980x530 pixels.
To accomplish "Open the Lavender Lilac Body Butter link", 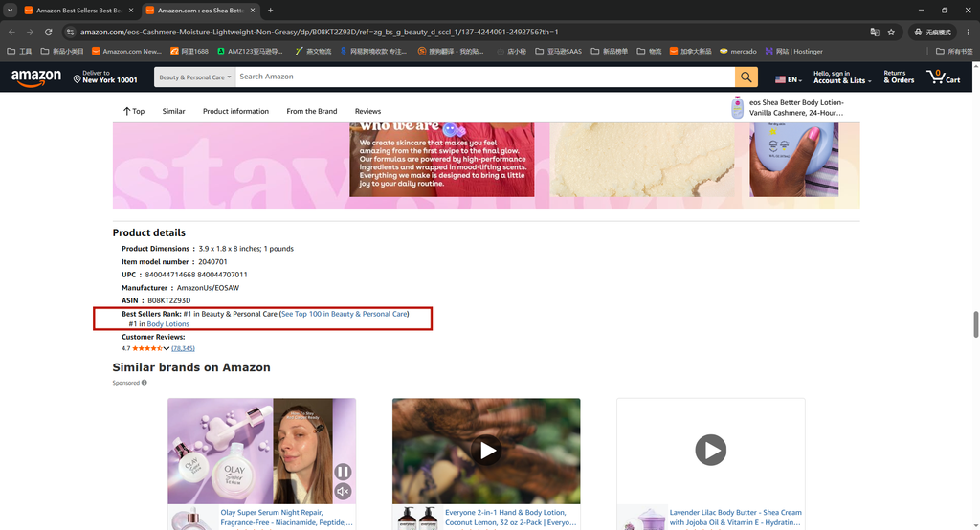I will (736, 518).
